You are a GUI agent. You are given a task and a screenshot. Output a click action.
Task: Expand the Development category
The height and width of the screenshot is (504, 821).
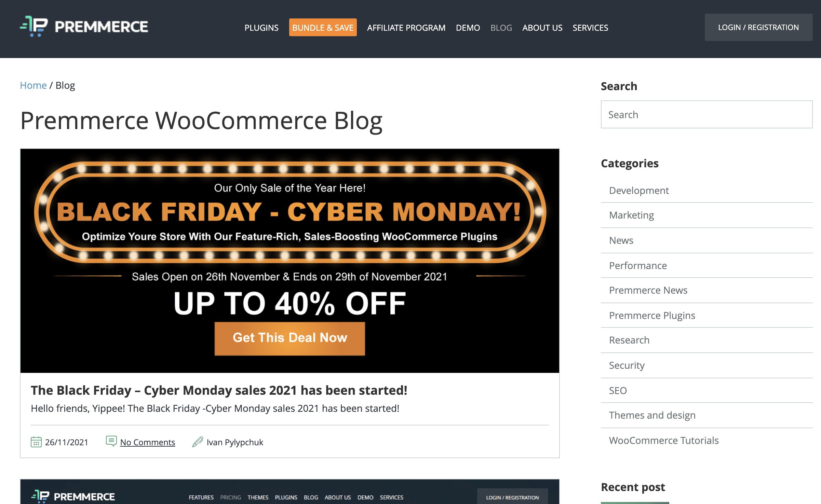638,190
